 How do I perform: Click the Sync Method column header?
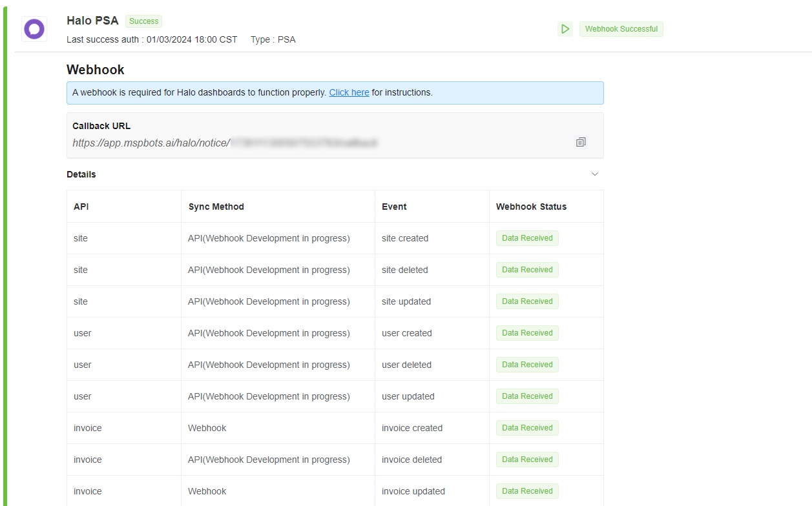216,207
